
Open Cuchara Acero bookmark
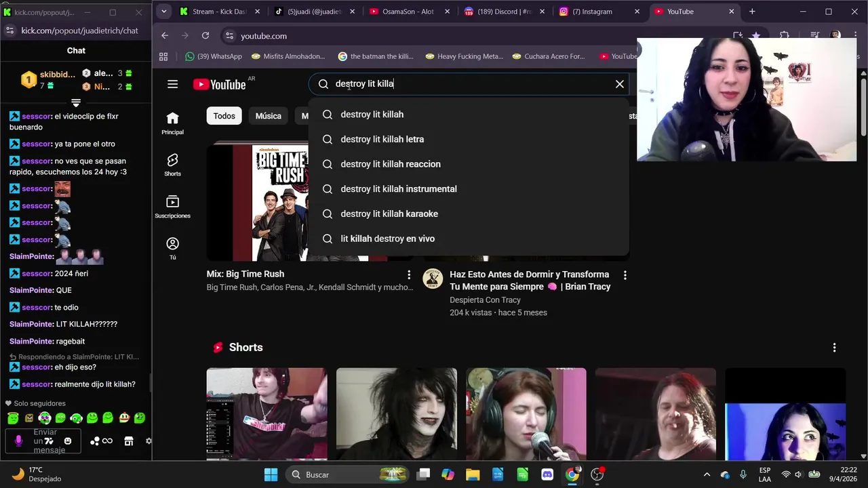(548, 56)
